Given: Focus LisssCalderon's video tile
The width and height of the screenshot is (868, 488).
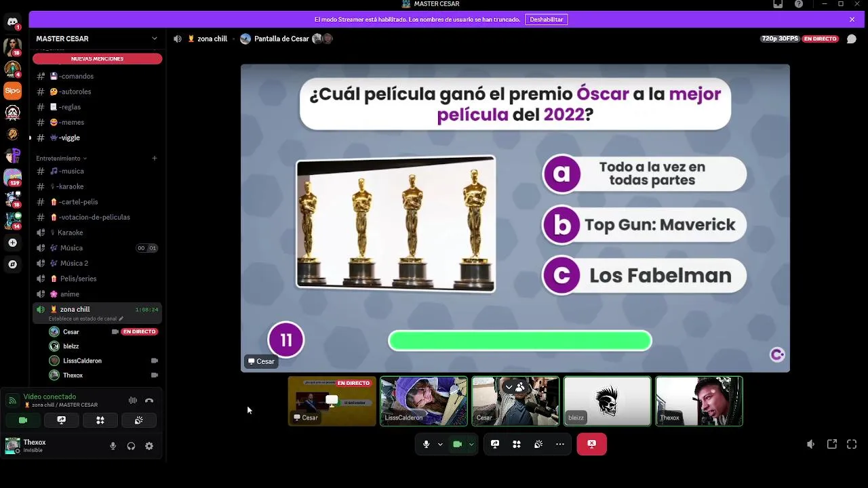Looking at the screenshot, I should point(424,401).
